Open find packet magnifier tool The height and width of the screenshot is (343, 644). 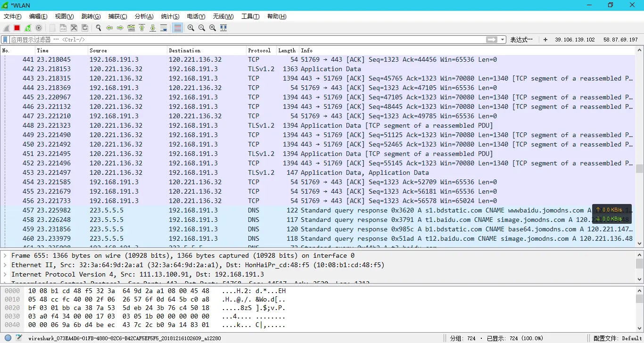[99, 28]
